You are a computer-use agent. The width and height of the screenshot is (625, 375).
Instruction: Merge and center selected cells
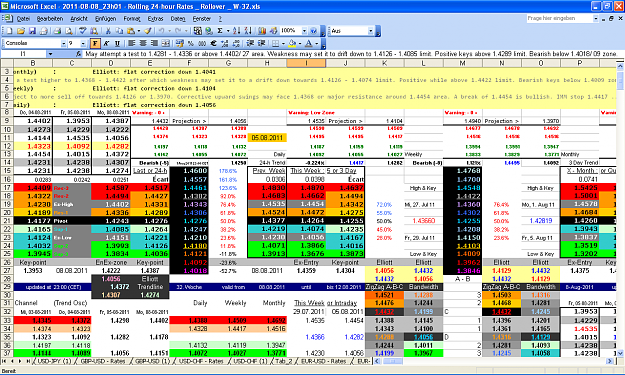(x=165, y=43)
